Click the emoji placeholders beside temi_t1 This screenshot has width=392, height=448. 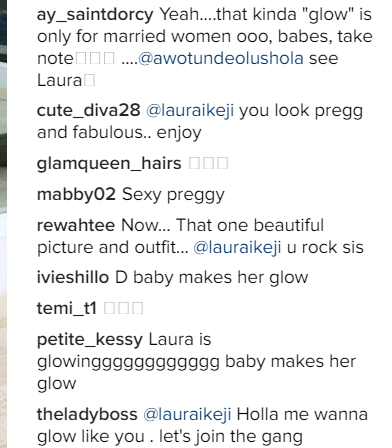point(123,308)
